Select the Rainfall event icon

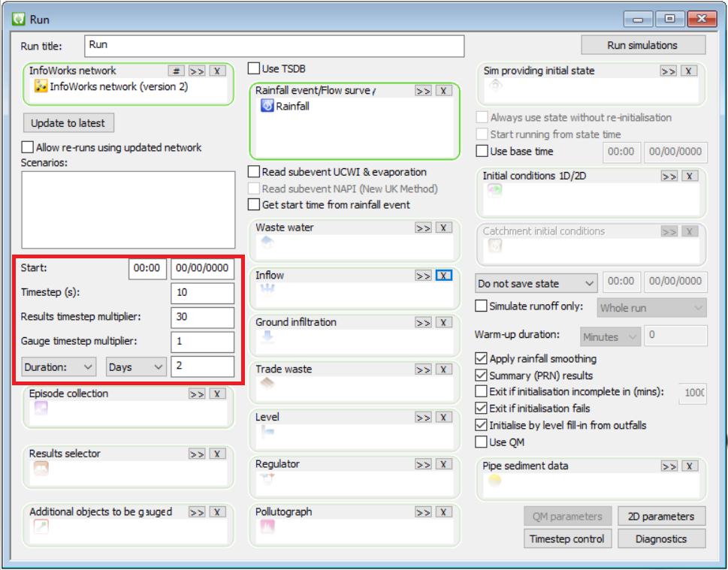coord(266,106)
